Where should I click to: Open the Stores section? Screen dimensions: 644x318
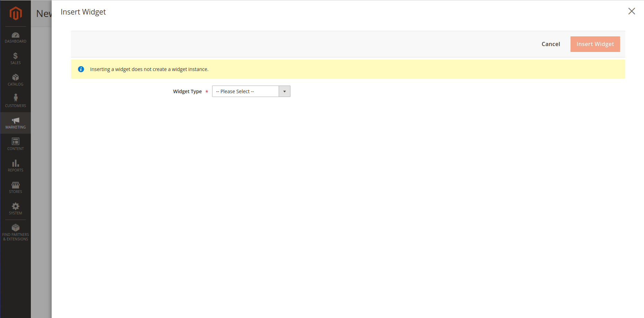(x=16, y=187)
